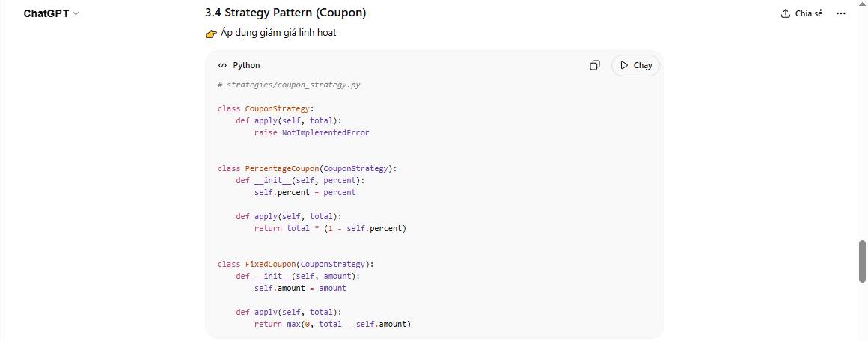Click the Python language label
The width and height of the screenshot is (868, 341).
tap(246, 66)
